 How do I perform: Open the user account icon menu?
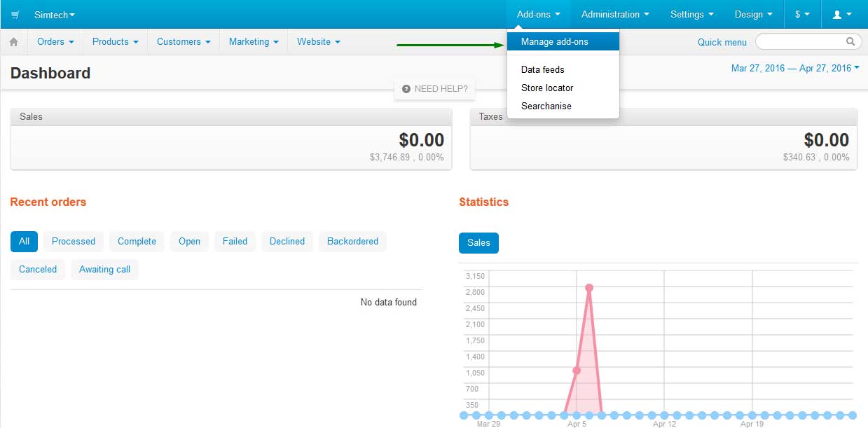(x=841, y=14)
